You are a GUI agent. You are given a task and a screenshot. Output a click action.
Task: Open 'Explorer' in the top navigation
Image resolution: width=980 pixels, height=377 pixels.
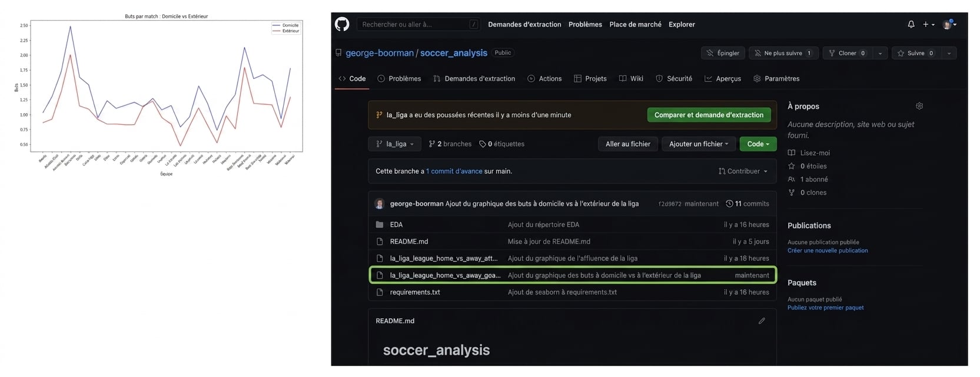(x=682, y=24)
